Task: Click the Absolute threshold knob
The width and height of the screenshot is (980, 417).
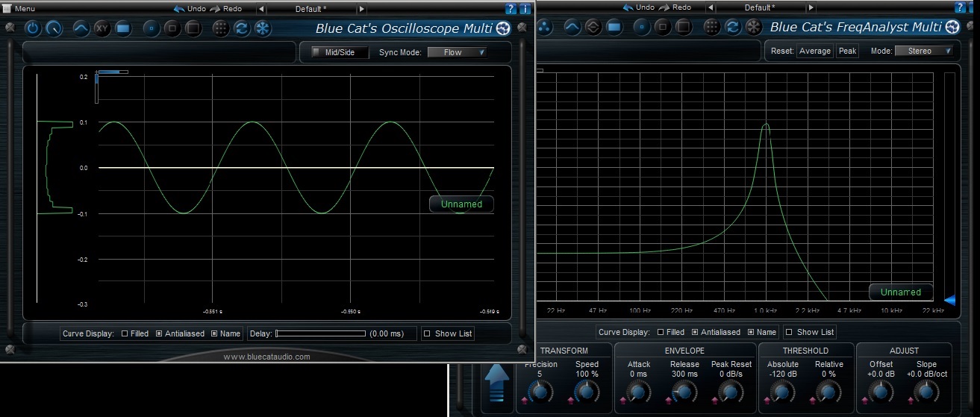Action: (x=782, y=391)
